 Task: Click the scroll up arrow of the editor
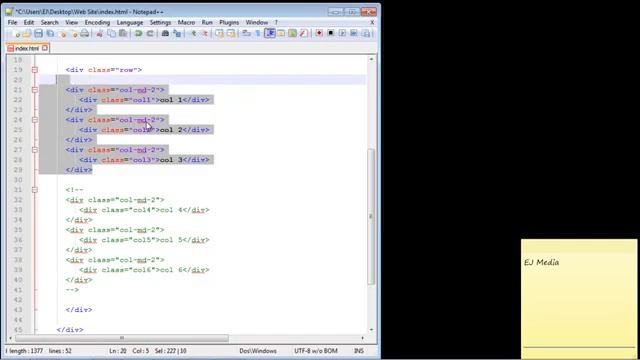[371, 59]
